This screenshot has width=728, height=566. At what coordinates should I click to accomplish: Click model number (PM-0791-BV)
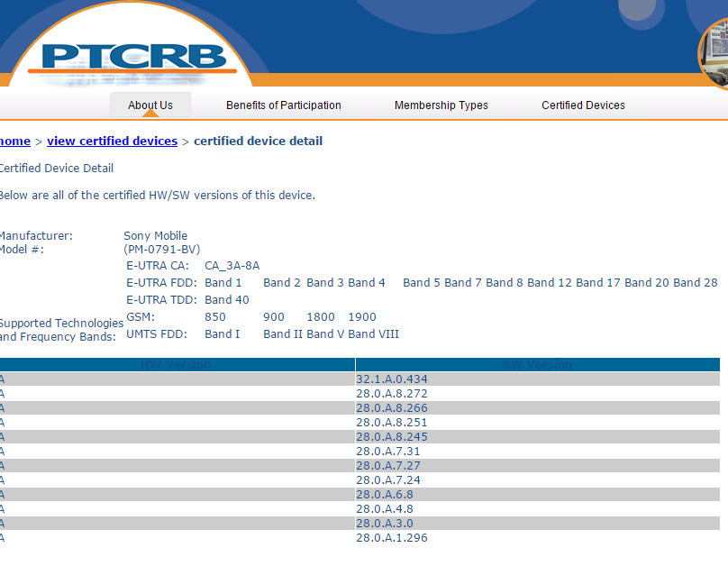coord(162,250)
